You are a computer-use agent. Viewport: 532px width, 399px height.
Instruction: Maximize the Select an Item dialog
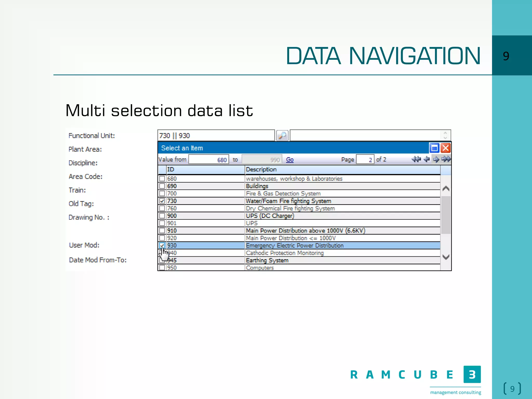(x=434, y=148)
